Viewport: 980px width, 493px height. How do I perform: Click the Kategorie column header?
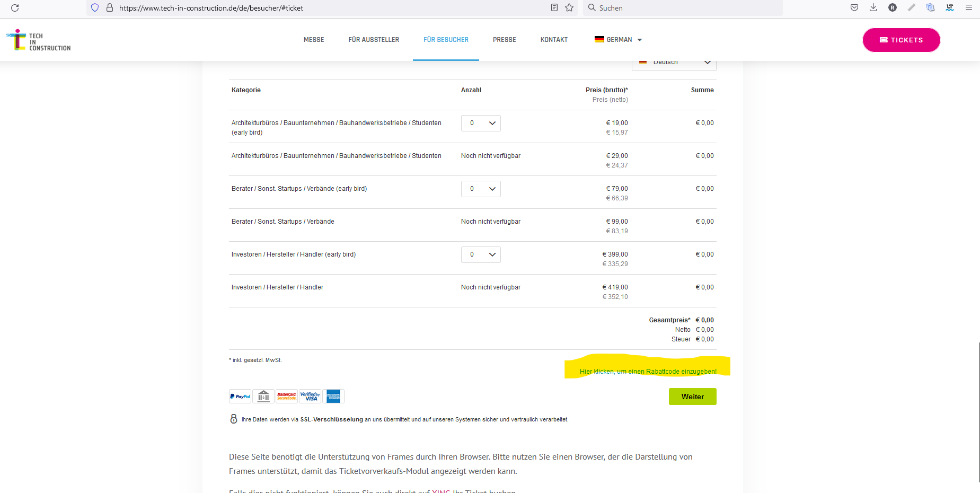point(246,90)
